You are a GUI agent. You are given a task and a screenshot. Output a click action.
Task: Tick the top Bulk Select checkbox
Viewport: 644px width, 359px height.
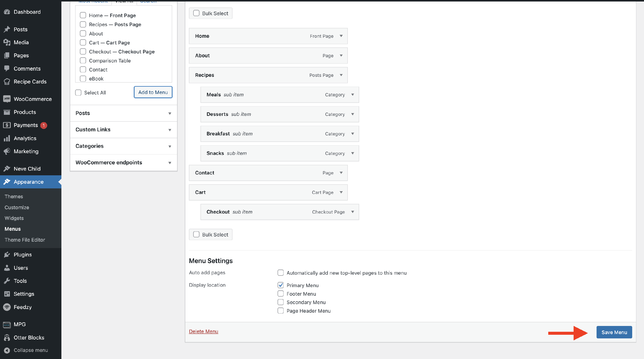196,13
